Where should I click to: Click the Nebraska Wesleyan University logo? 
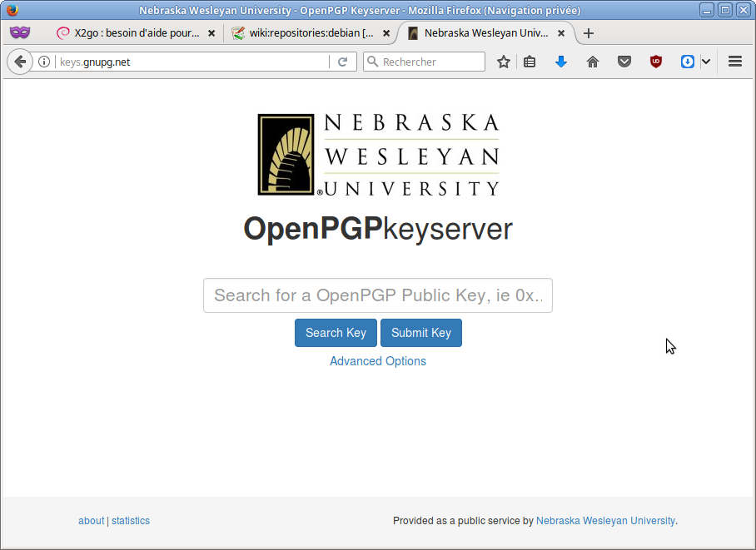(378, 155)
